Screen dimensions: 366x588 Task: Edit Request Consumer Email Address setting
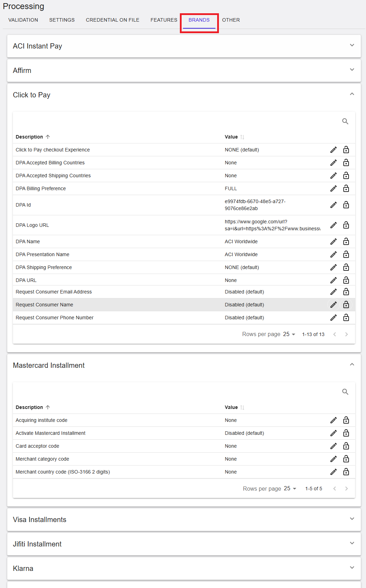pos(334,292)
